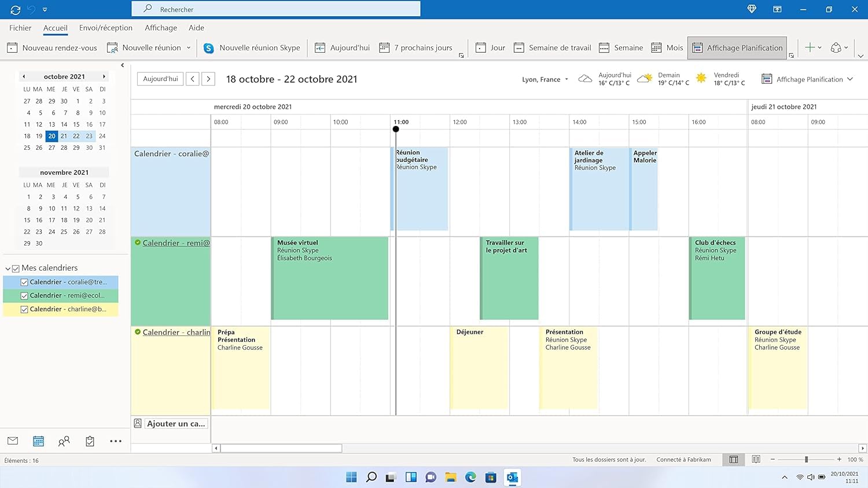Open the Musée virtuel event
This screenshot has width=868, height=488.
point(330,278)
